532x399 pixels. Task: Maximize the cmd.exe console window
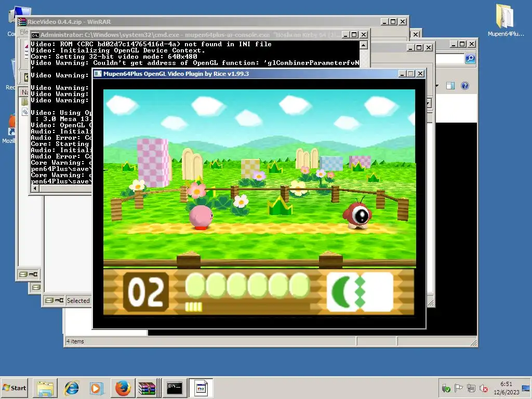(x=354, y=35)
